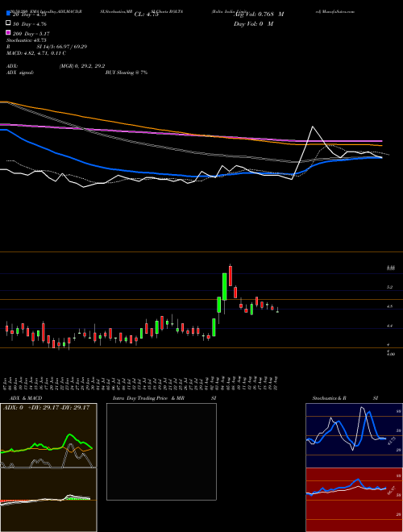Open the red RSI chart panel
The height and width of the screenshot is (532, 403).
click(354, 500)
